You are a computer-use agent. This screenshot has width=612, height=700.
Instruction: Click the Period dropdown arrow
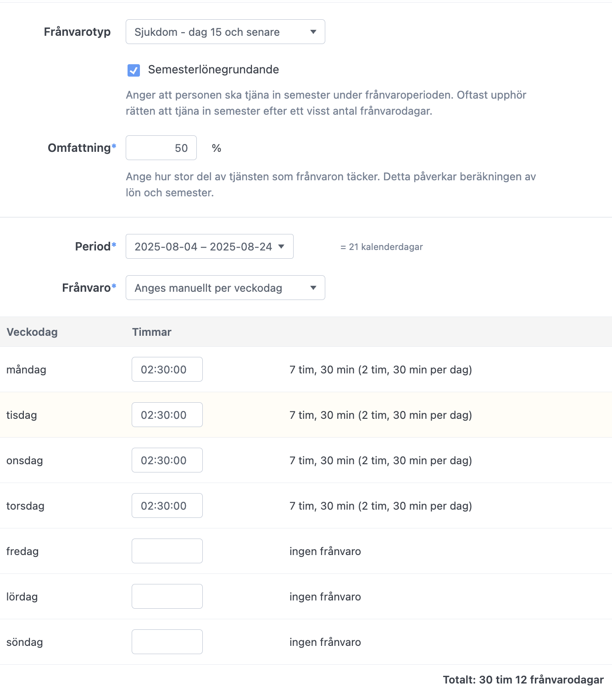click(x=281, y=246)
